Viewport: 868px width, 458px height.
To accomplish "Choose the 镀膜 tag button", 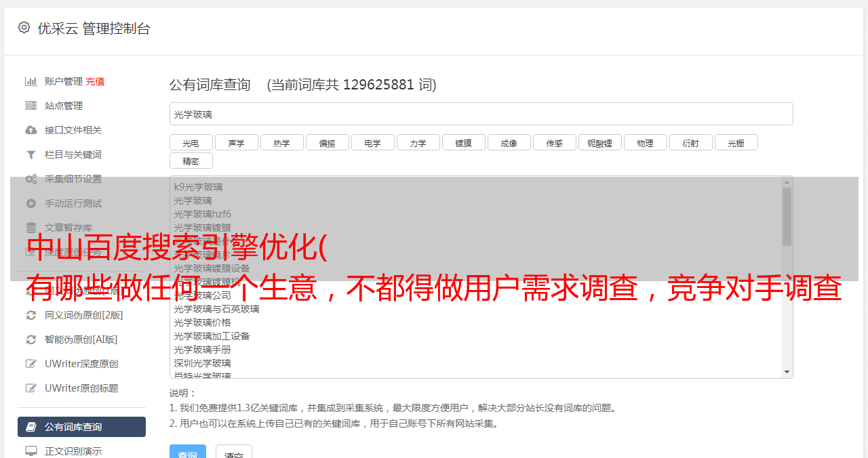I will point(464,142).
